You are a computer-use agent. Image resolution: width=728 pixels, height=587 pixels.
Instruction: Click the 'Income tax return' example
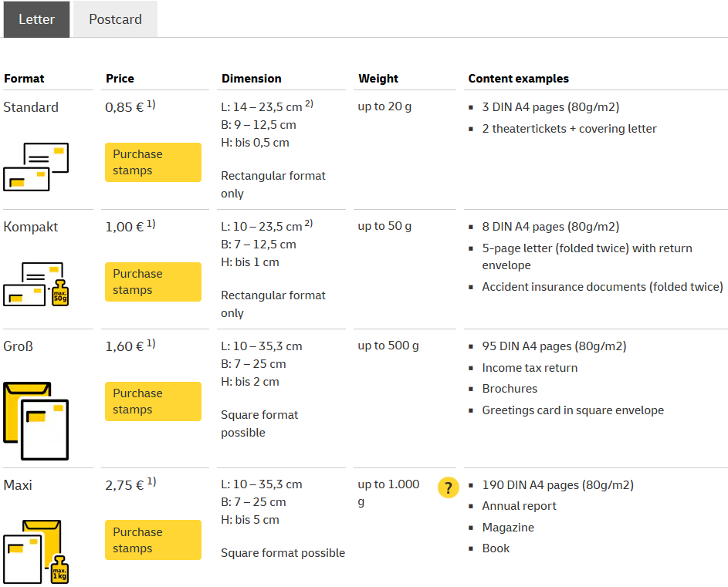tap(530, 367)
